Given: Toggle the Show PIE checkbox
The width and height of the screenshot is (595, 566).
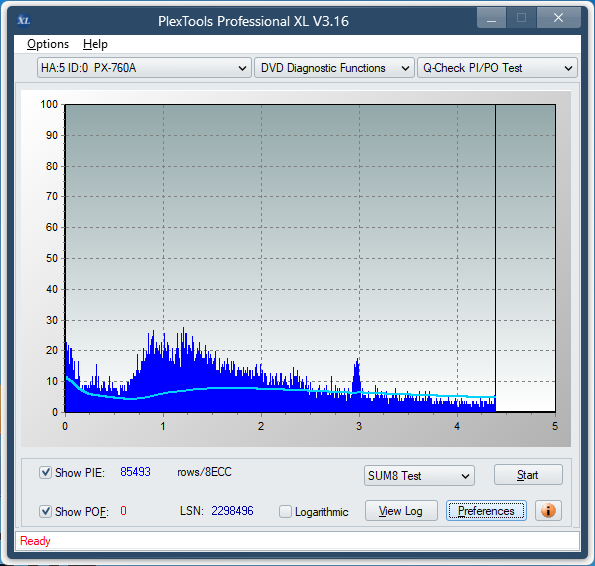Looking at the screenshot, I should coord(45,473).
